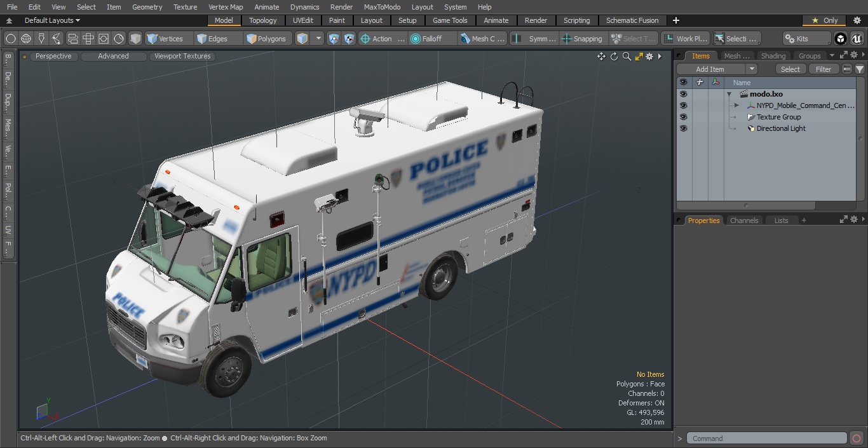Open the Selection sets button
This screenshot has height=448, width=868.
(x=736, y=39)
